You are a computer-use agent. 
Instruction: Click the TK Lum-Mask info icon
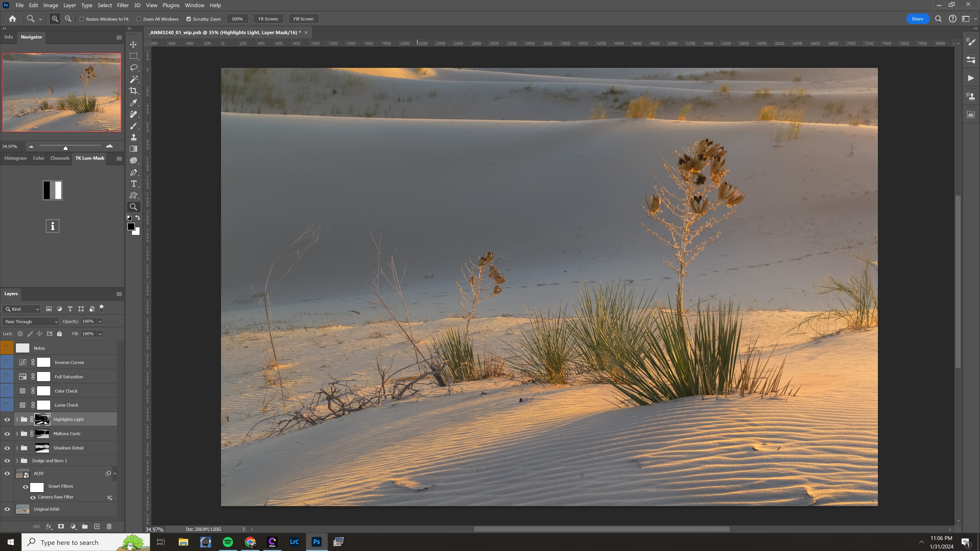53,226
